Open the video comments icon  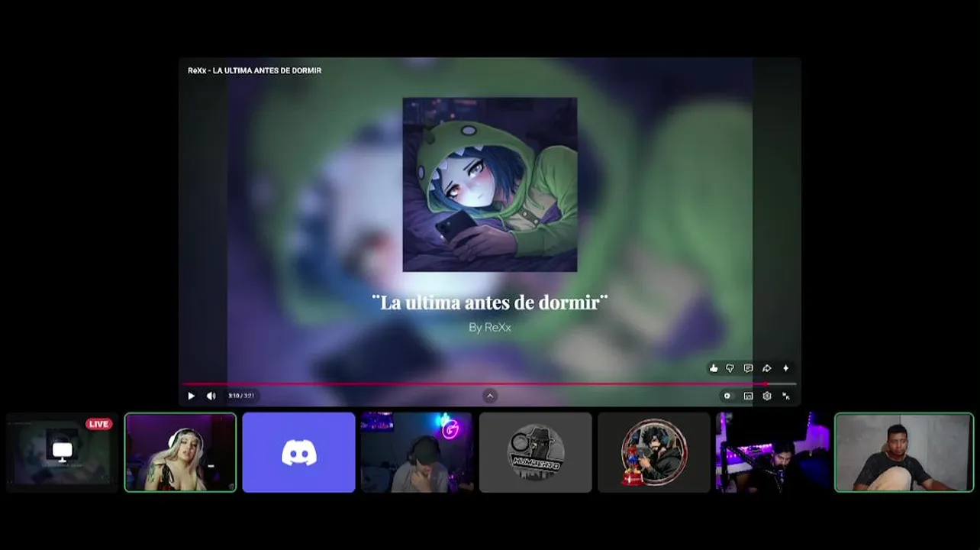[748, 368]
